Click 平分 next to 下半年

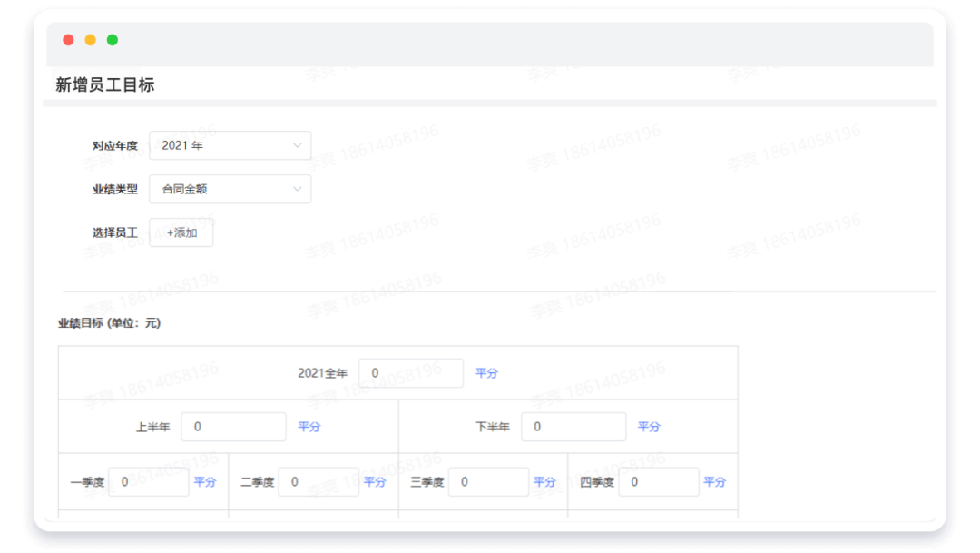[x=649, y=427]
